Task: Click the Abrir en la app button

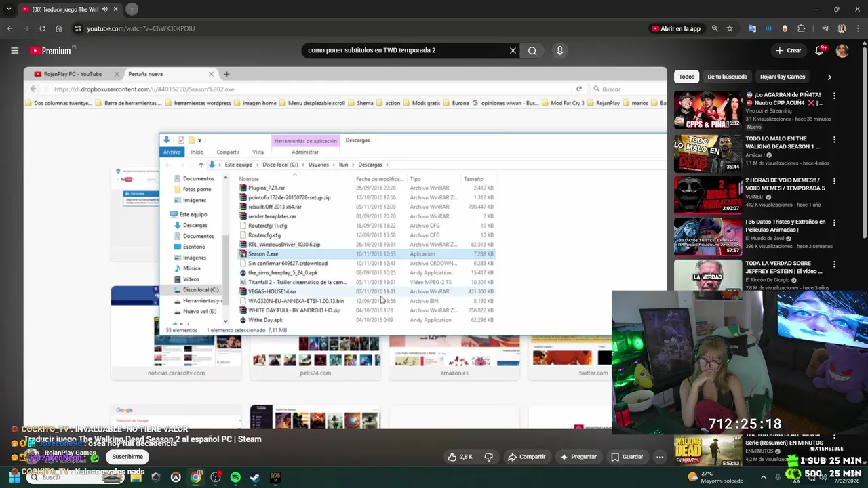Action: click(x=676, y=28)
